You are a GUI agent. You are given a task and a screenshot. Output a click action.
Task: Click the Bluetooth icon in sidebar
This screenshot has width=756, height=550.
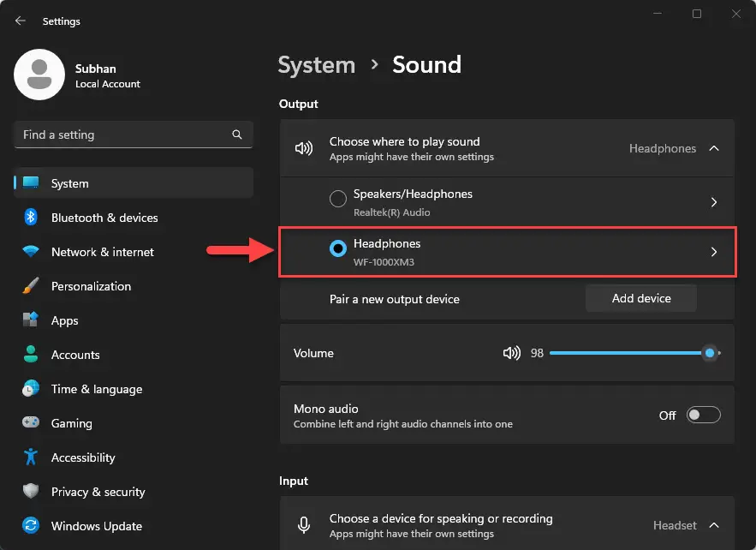(31, 217)
